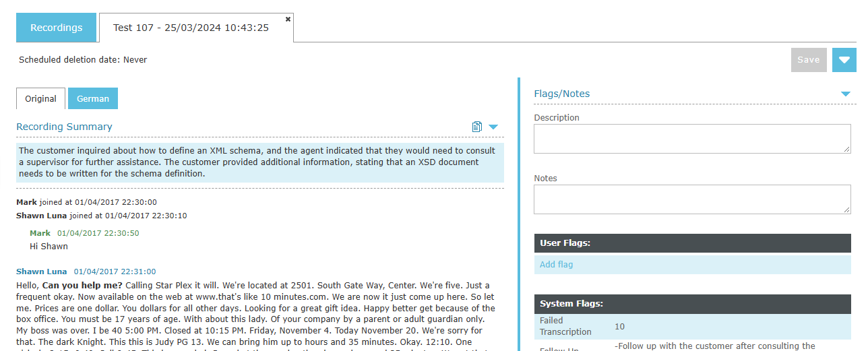Click the System Flags header bar
Screen dimensions: 868x351
(692, 304)
